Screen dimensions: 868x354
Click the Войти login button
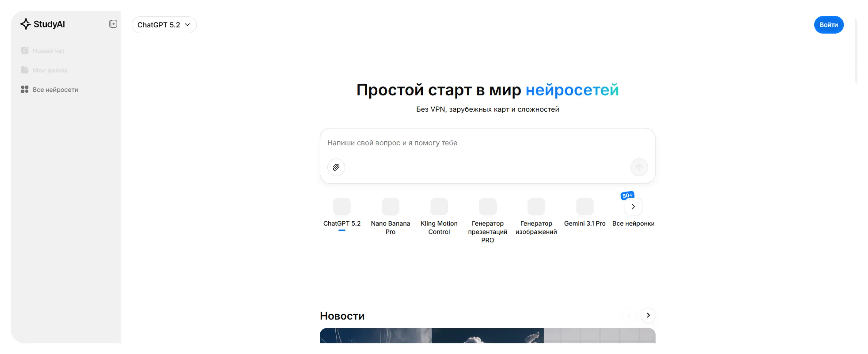[x=828, y=25]
